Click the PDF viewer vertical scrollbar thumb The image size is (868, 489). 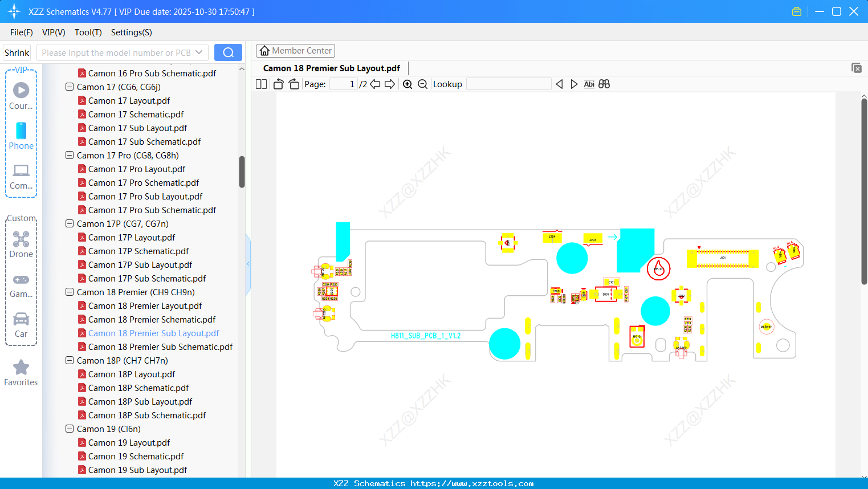point(864,191)
